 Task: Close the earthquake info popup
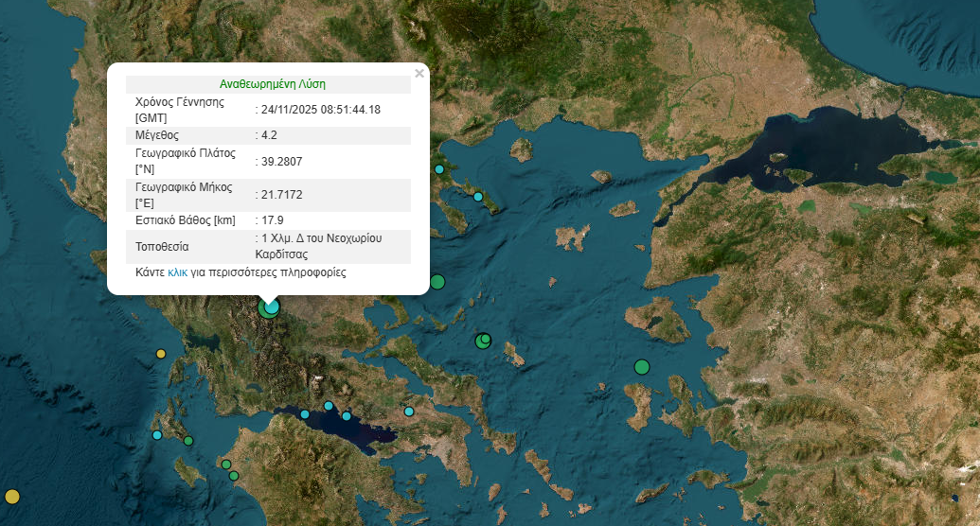click(x=419, y=73)
